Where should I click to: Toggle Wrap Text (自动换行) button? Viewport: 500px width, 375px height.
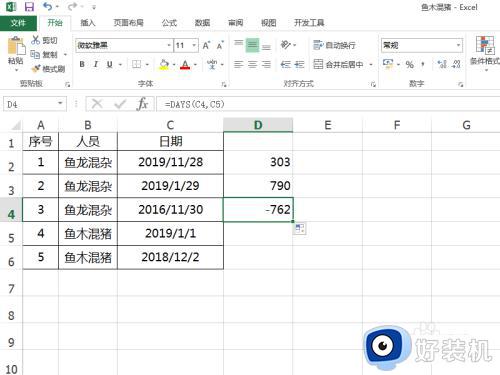click(335, 45)
